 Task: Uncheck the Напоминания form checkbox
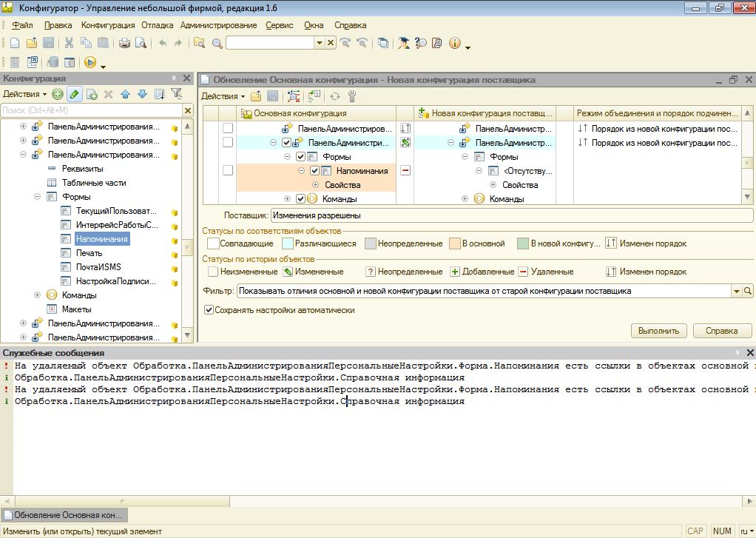coord(314,171)
